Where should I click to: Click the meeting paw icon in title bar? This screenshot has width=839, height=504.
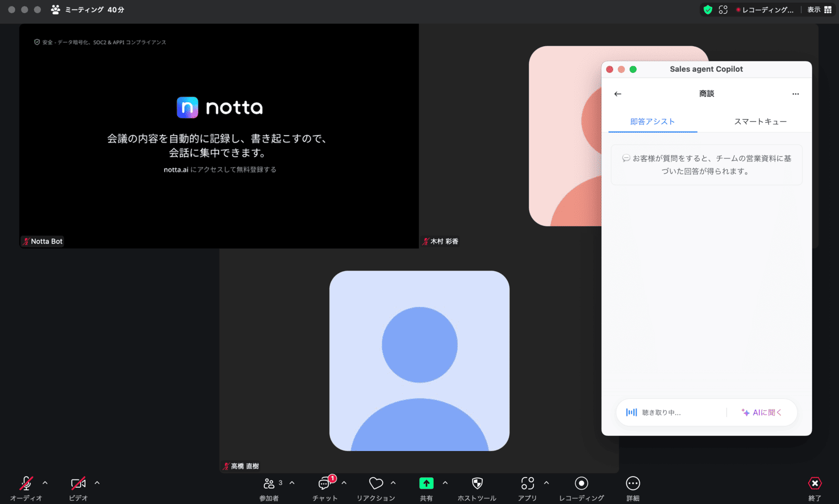pos(56,9)
